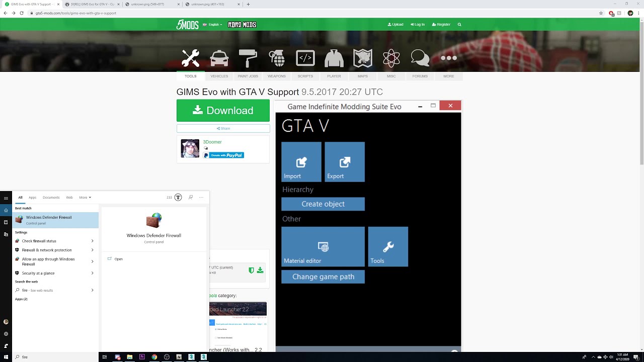Open a new browser tab
644x362 pixels.
click(x=248, y=4)
